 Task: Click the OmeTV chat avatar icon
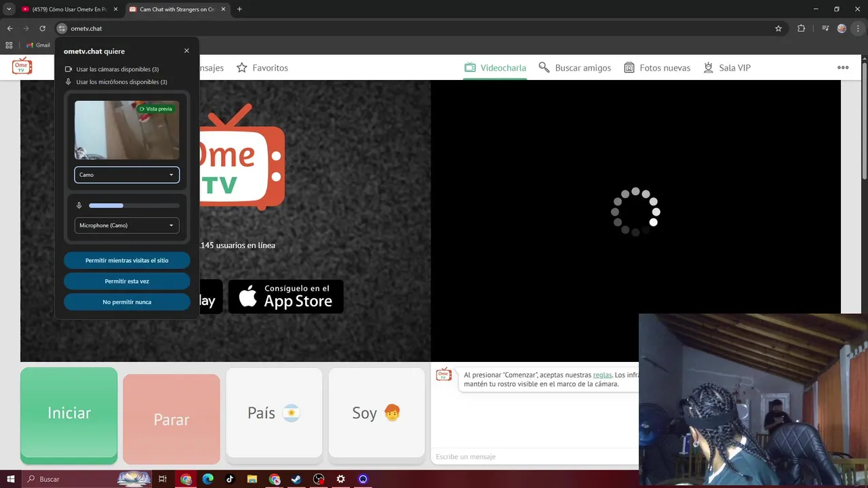(443, 375)
